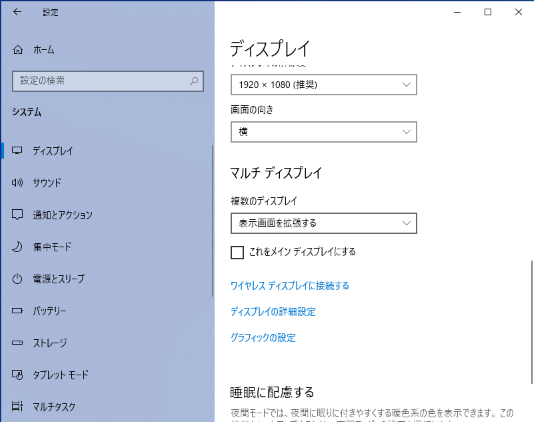This screenshot has width=534, height=422.
Task: Open 通知とアクション sidebar menu label
Action: [x=63, y=215]
